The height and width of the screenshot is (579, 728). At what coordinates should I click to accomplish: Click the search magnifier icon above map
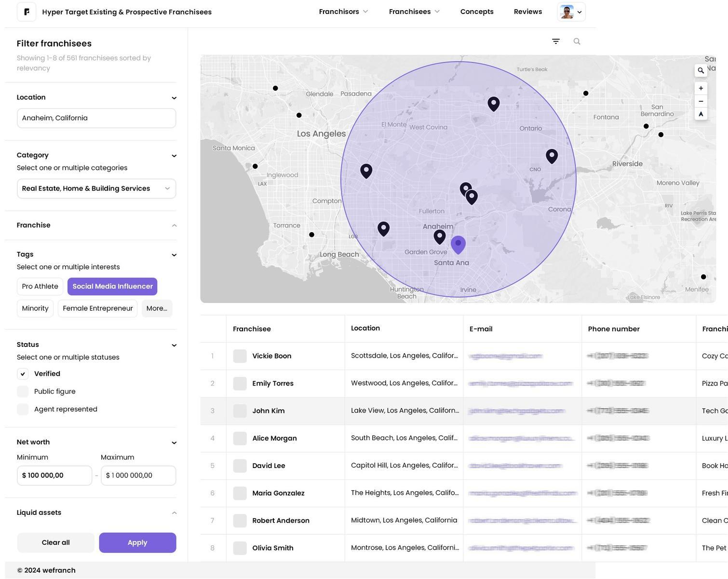577,41
